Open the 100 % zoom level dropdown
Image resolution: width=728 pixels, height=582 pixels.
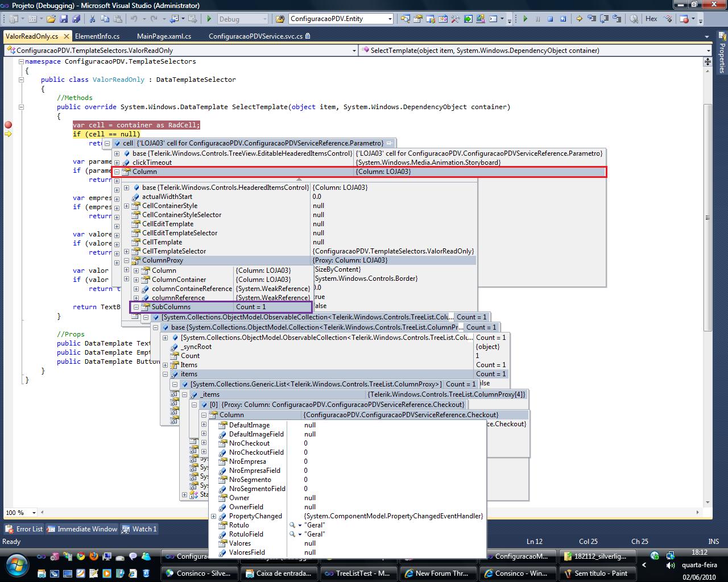pos(34,513)
